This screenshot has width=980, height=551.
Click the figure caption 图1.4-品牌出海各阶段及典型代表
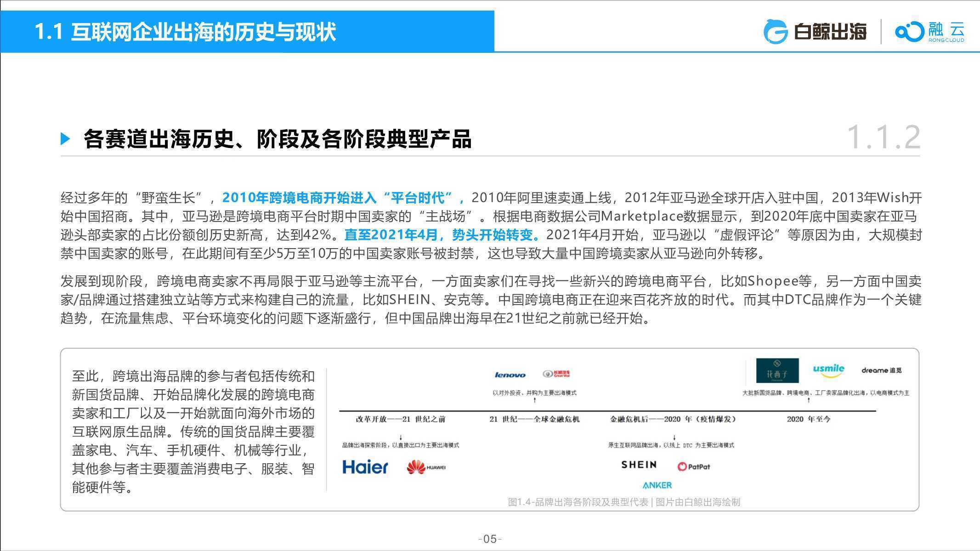click(578, 502)
